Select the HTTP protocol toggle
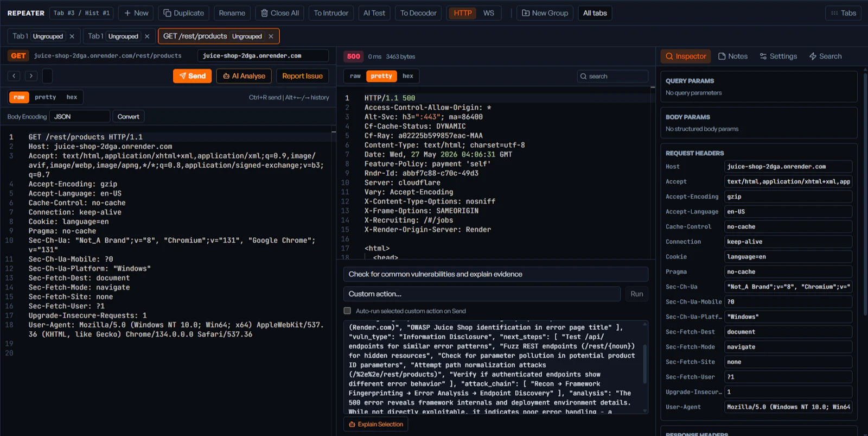This screenshot has height=436, width=868. pos(463,13)
